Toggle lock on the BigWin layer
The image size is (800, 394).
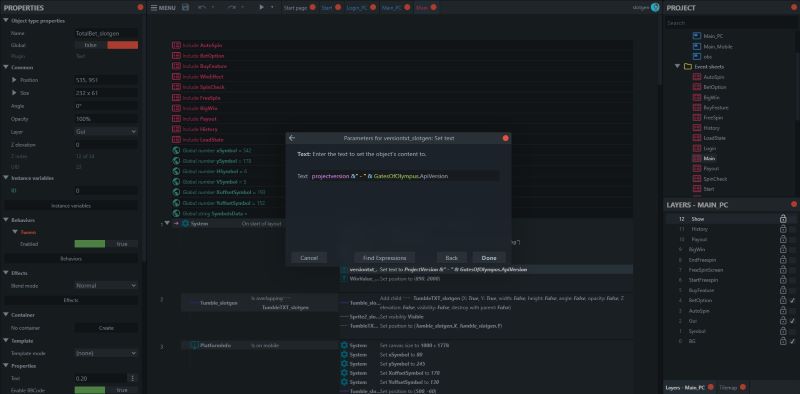tap(783, 250)
